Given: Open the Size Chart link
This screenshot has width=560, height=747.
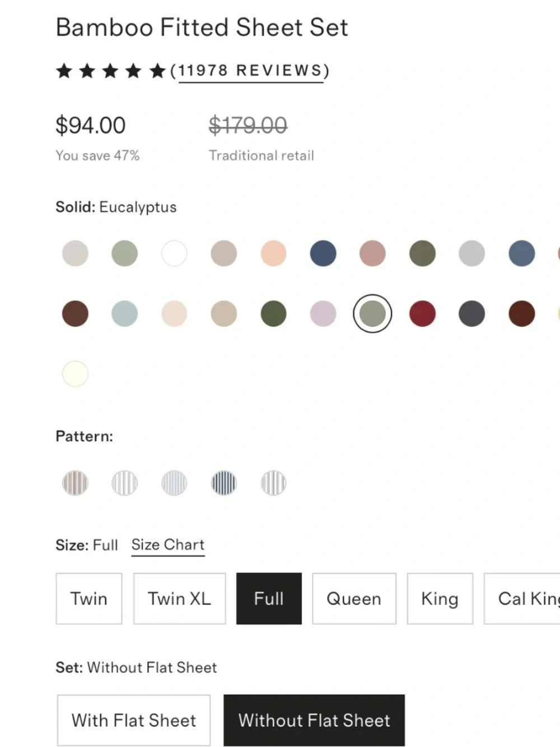Looking at the screenshot, I should tap(168, 545).
